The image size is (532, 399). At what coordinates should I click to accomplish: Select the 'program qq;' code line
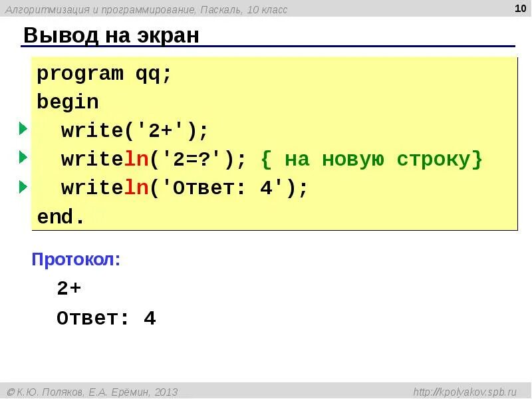104,74
